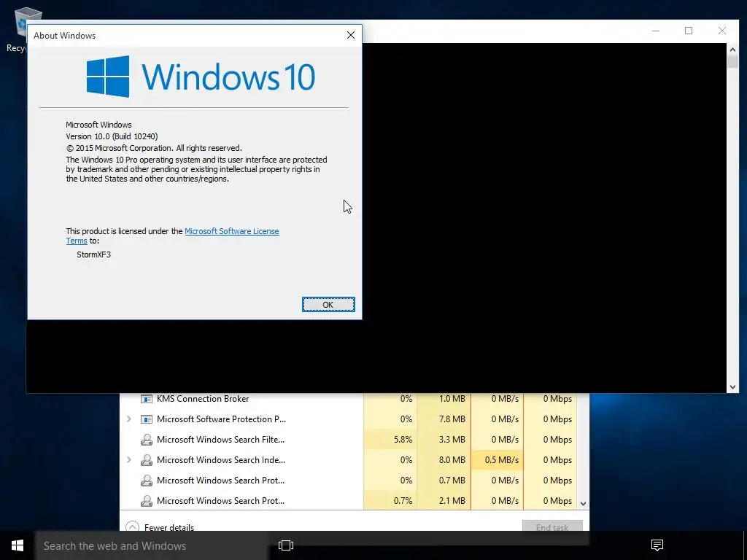The height and width of the screenshot is (560, 747).
Task: Click the 5.8% CPU value
Action: click(403, 440)
